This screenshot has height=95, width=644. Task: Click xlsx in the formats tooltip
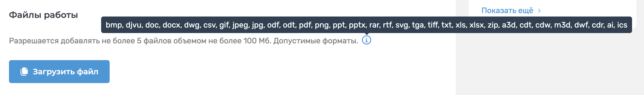tap(476, 25)
